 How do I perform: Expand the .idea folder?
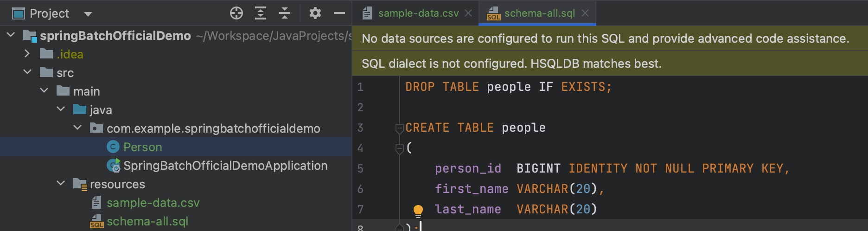pos(27,54)
